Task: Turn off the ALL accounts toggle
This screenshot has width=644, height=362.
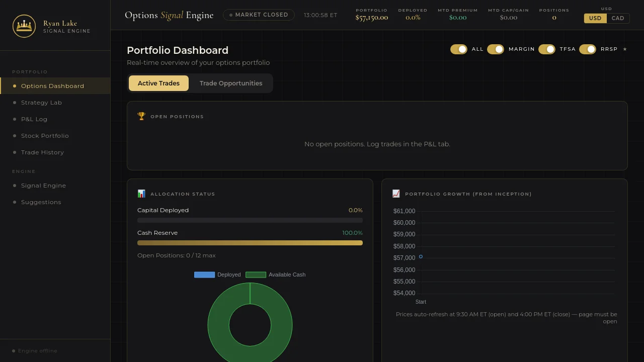Action: click(458, 49)
